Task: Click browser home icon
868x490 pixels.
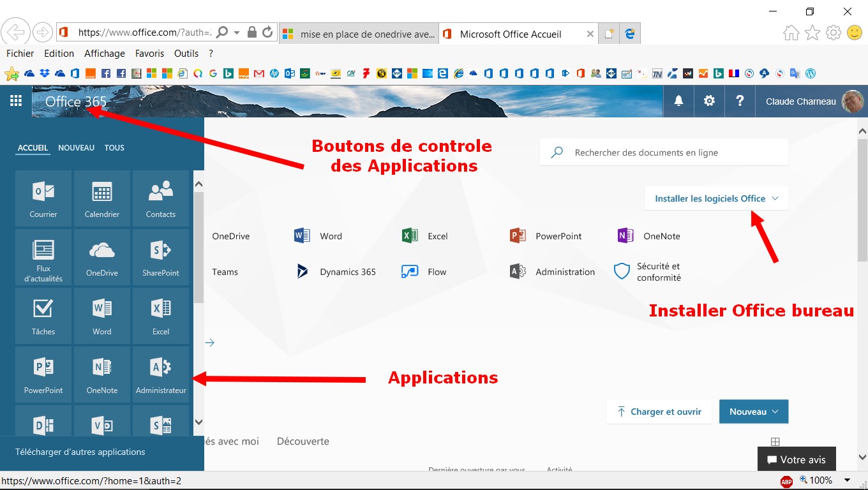Action: [x=791, y=33]
